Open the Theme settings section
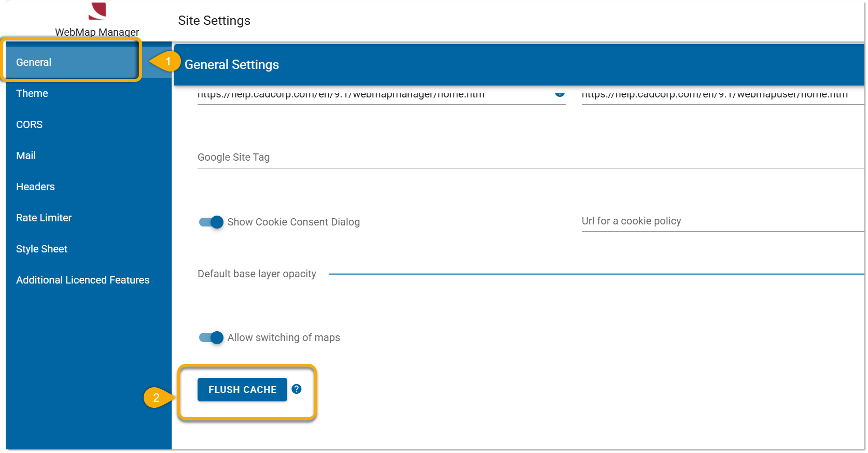 click(89, 93)
